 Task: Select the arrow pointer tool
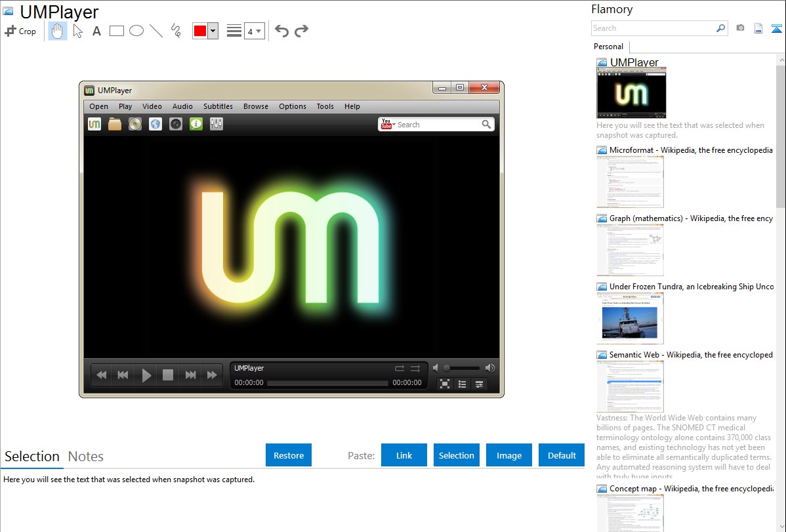77,31
